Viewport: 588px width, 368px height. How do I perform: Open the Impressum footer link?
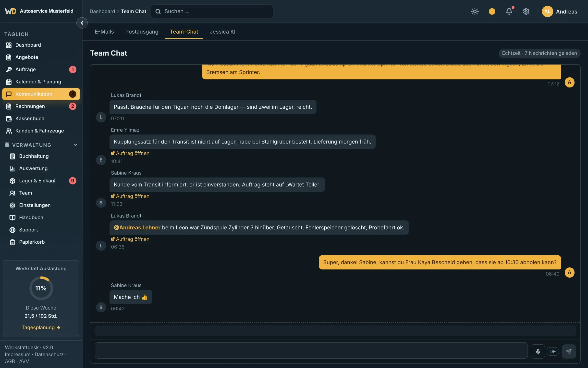18,354
